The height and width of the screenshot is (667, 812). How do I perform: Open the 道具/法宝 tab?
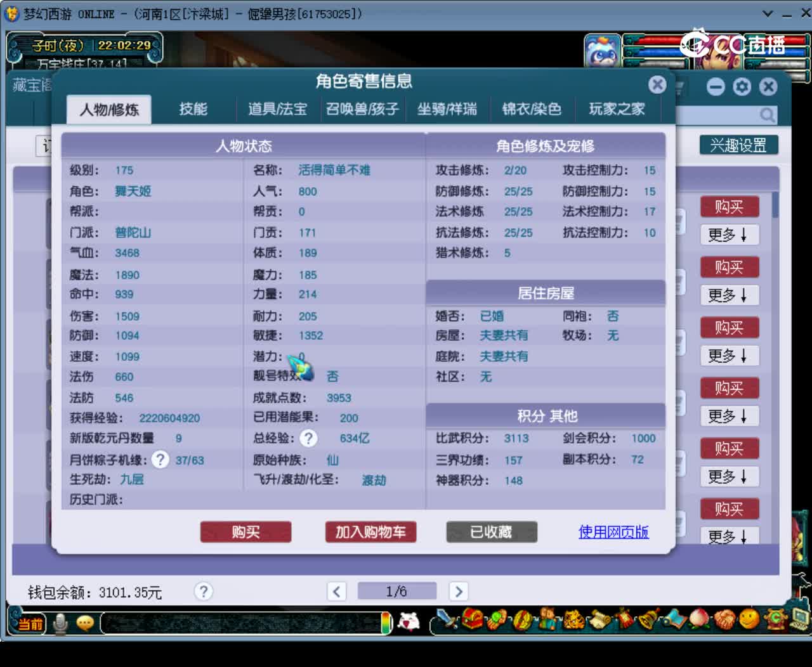(277, 109)
